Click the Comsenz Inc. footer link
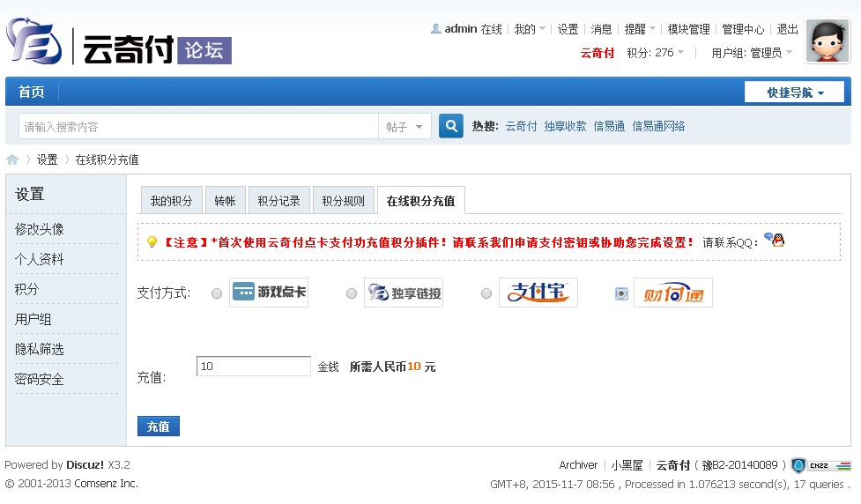 (106, 483)
